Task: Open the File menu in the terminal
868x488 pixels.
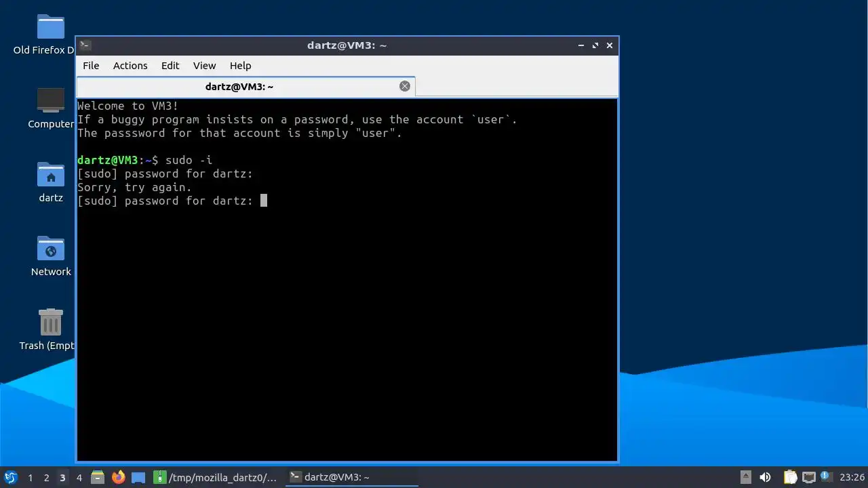Action: [91, 66]
